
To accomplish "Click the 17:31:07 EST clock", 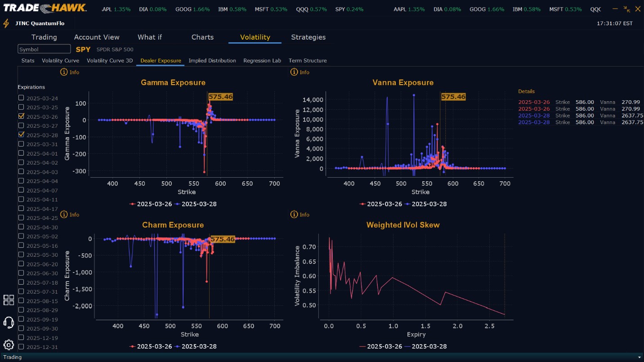I will (x=614, y=23).
